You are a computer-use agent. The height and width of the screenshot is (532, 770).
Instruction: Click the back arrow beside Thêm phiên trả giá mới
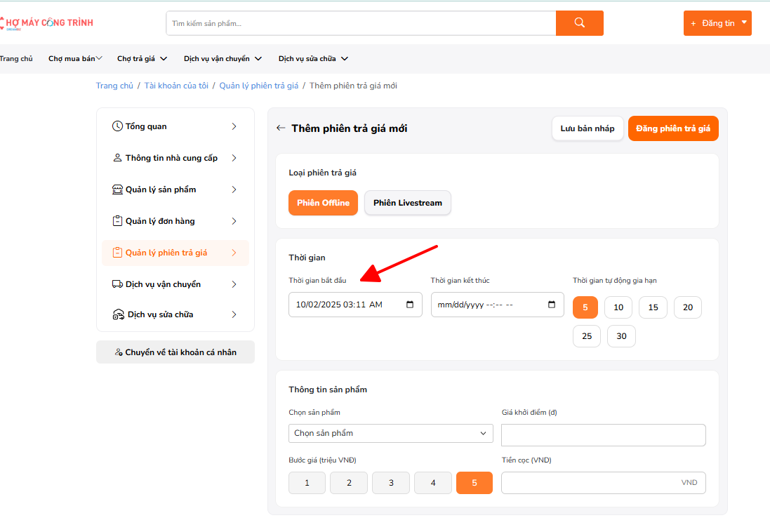(x=281, y=128)
